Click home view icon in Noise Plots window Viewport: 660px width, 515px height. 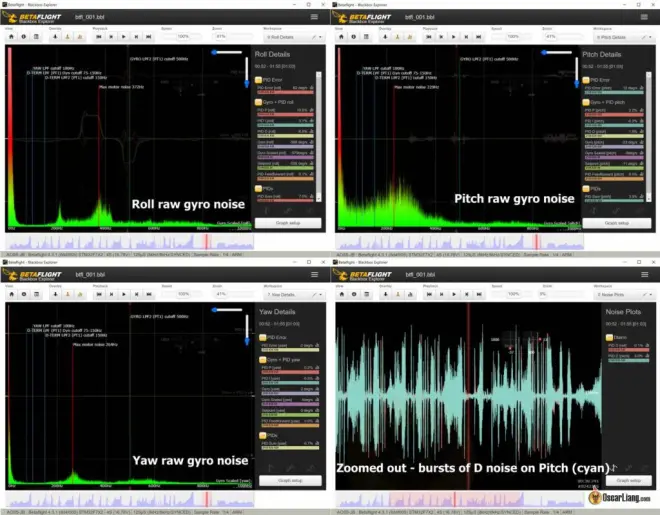click(342, 294)
